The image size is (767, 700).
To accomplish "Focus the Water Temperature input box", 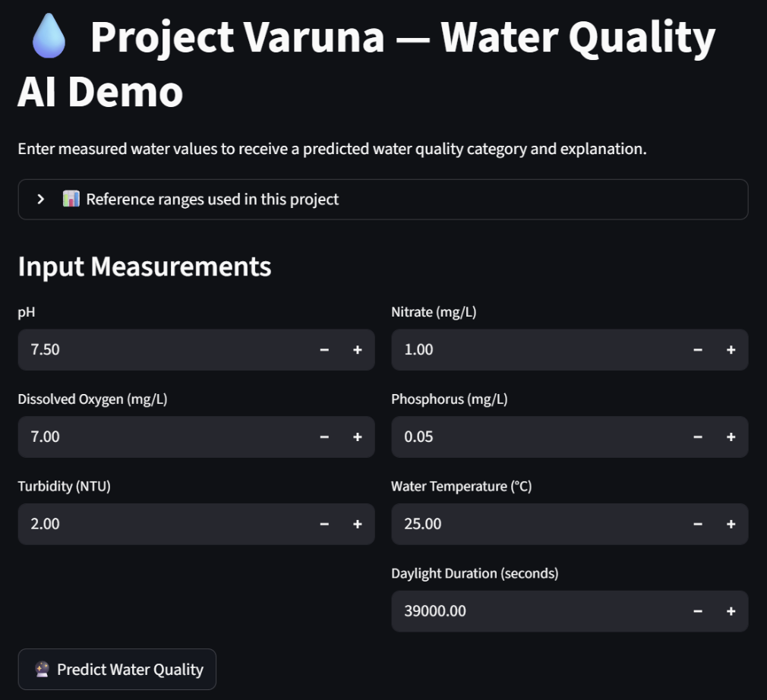I will 532,525.
